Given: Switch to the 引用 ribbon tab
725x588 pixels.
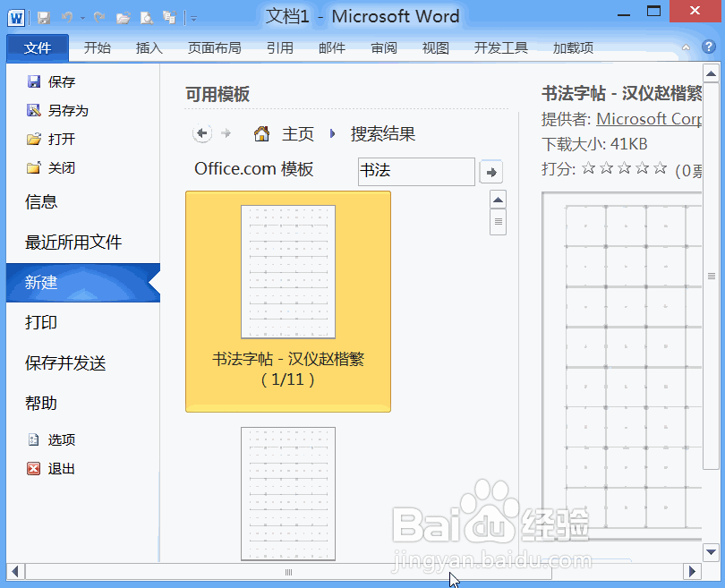Looking at the screenshot, I should click(280, 47).
